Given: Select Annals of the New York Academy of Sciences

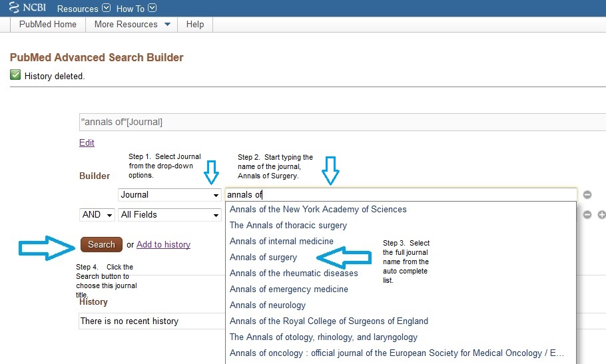Looking at the screenshot, I should click(x=401, y=209).
